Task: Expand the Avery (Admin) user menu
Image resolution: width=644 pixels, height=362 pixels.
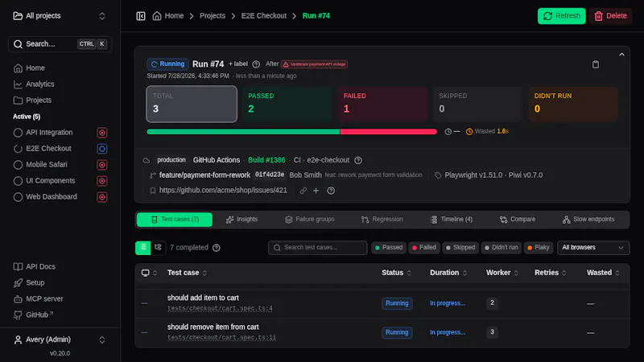Action: coord(60,339)
